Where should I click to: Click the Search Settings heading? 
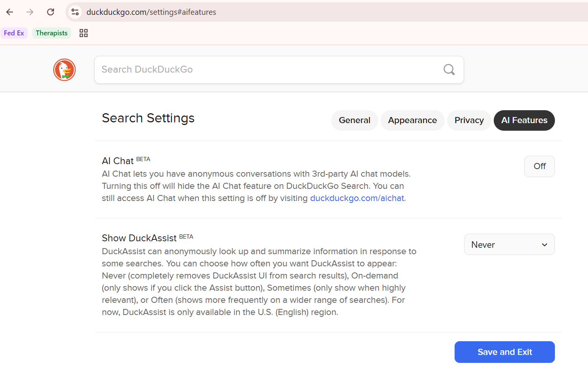pos(148,118)
